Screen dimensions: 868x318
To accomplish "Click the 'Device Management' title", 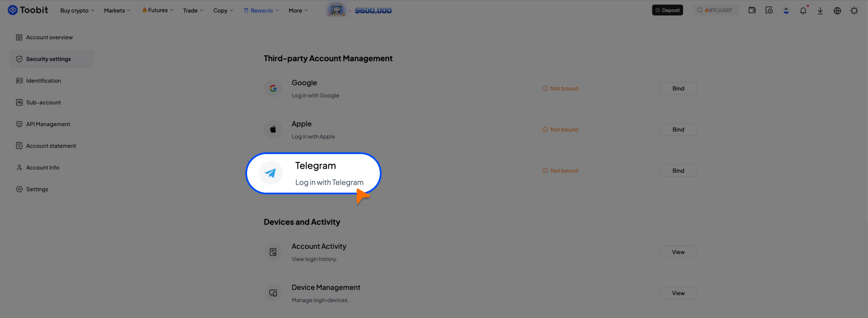I will [x=326, y=287].
